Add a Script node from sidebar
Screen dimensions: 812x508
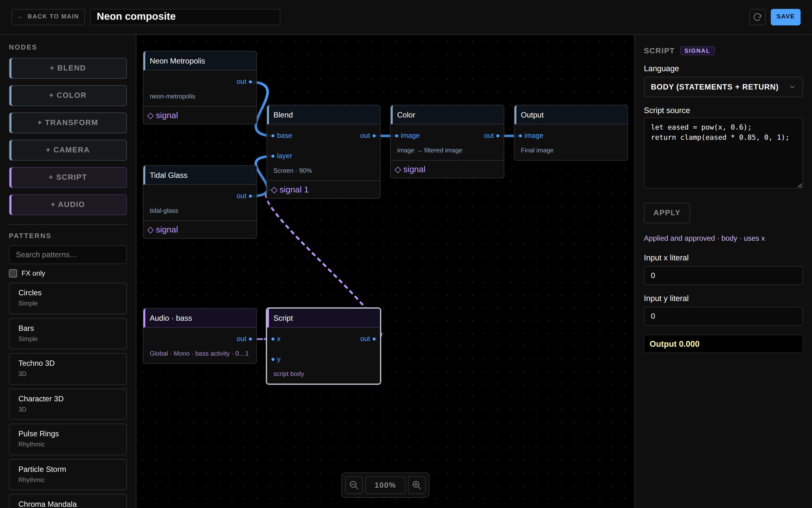click(68, 177)
